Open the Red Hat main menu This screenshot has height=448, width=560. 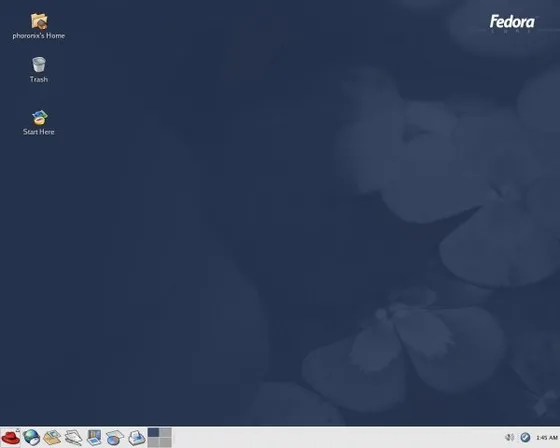tap(11, 437)
